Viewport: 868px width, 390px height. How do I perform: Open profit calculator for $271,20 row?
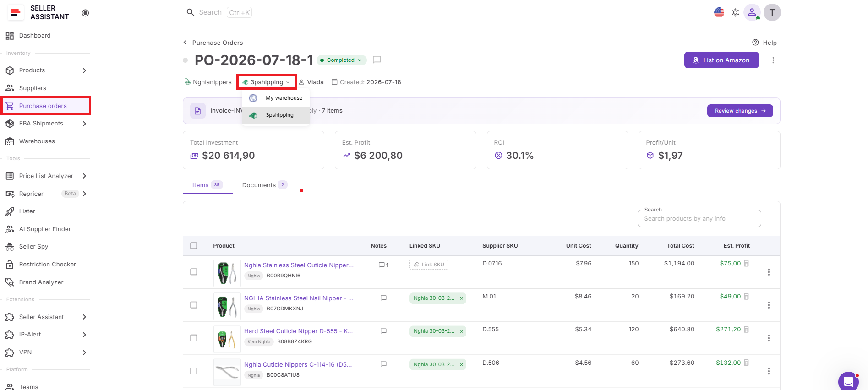[x=747, y=330]
